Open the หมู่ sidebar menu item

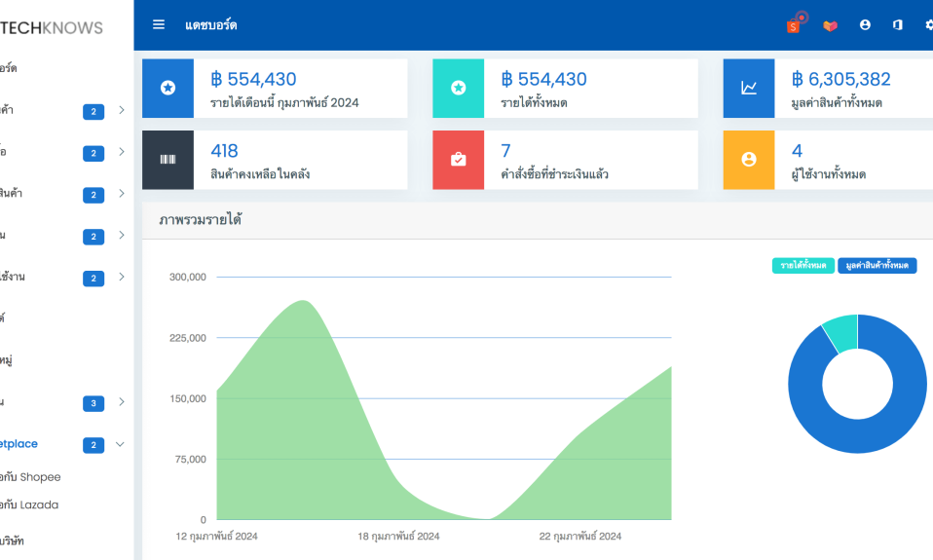point(6,360)
